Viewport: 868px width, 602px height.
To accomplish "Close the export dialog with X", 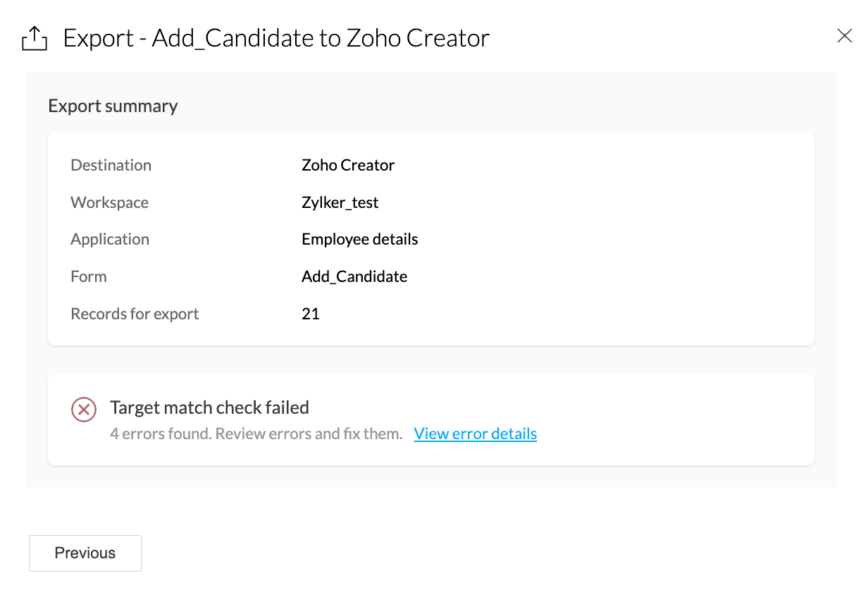I will point(844,36).
